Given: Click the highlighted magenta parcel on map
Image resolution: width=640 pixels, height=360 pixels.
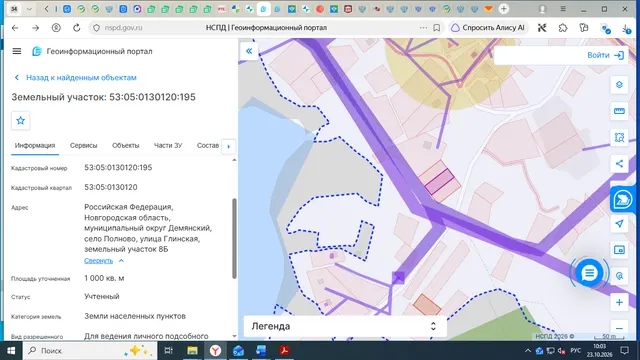Looking at the screenshot, I should [439, 182].
